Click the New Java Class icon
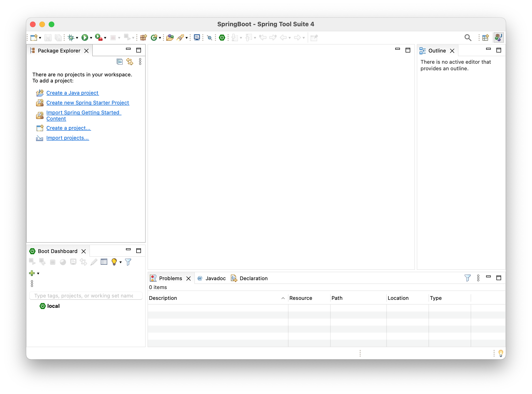The height and width of the screenshot is (394, 532). 154,37
